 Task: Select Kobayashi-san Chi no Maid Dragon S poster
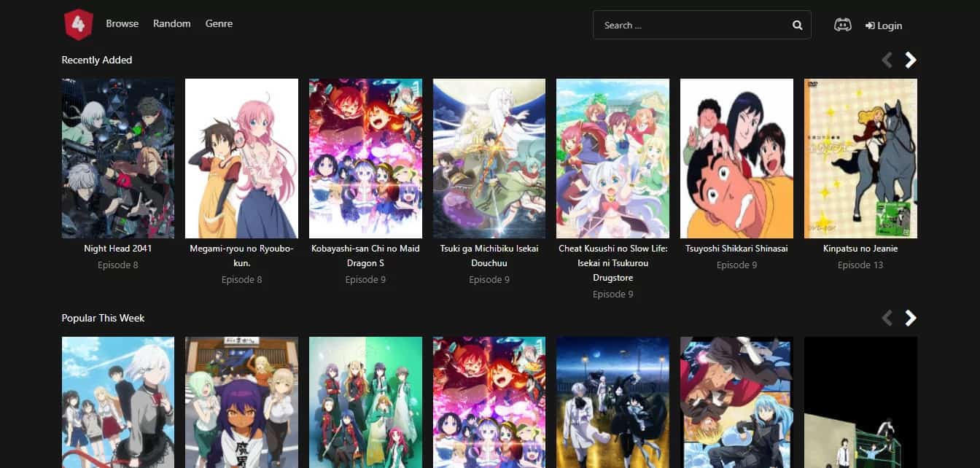tap(365, 158)
